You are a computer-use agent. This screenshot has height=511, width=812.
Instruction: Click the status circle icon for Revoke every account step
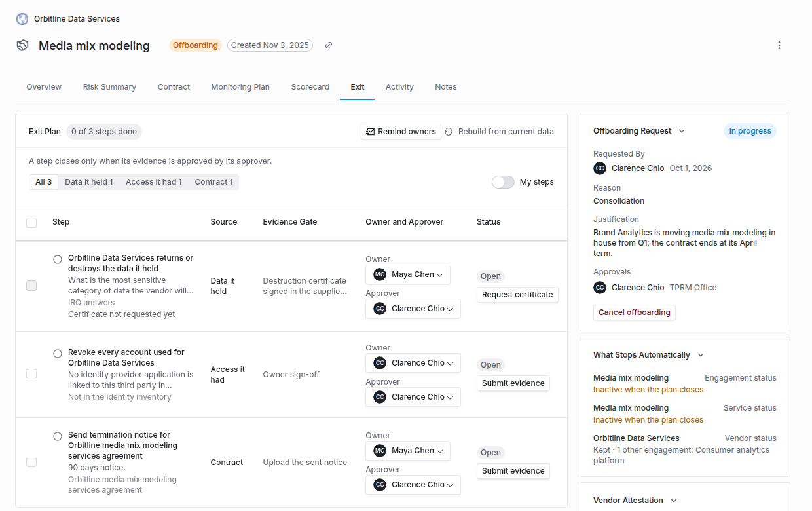pos(58,354)
